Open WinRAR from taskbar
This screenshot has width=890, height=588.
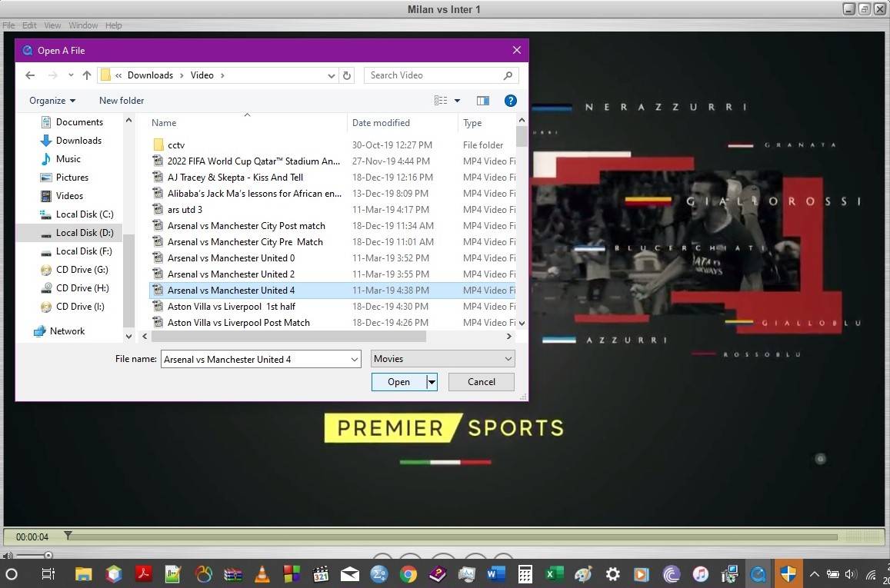[233, 574]
